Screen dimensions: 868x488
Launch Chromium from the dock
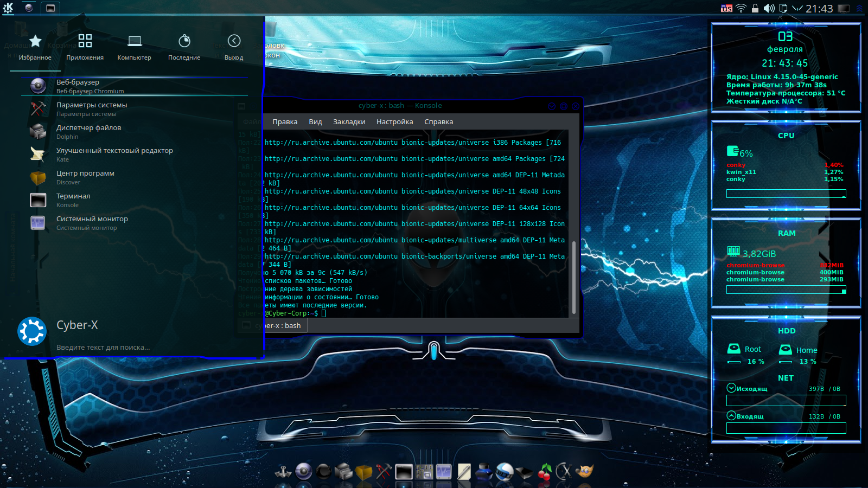coord(304,472)
